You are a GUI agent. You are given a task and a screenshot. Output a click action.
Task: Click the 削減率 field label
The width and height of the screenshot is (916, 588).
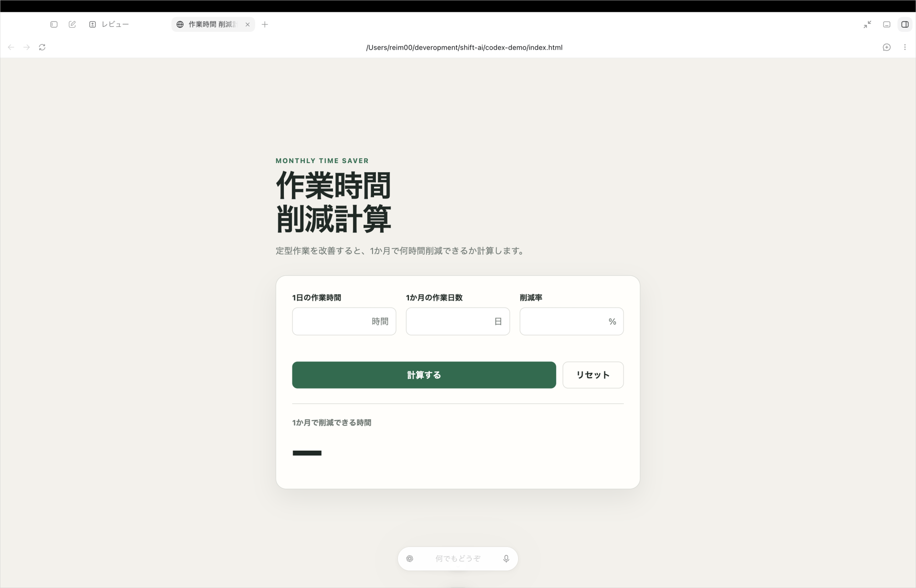(531, 298)
